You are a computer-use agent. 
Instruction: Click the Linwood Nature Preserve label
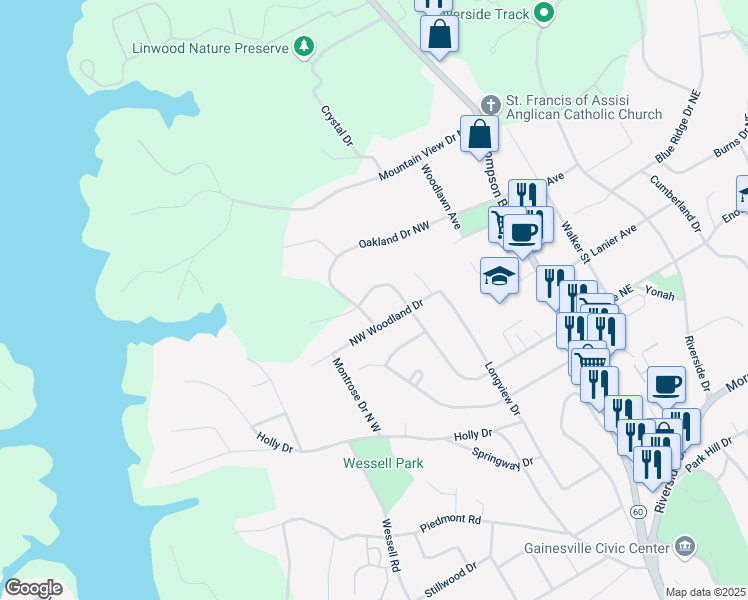pyautogui.click(x=210, y=48)
